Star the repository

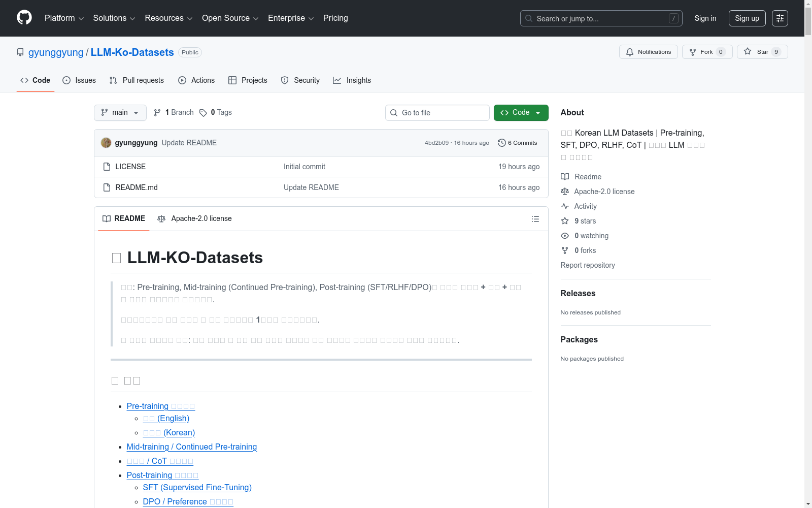click(762, 52)
